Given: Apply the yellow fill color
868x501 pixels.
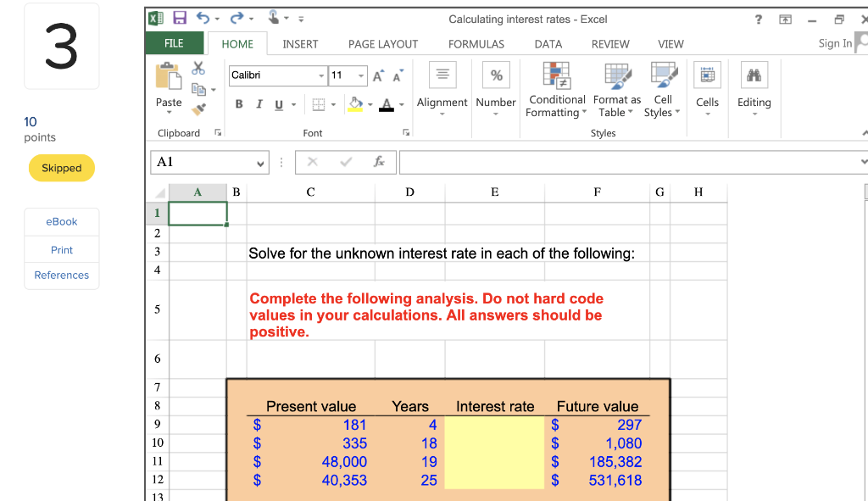Looking at the screenshot, I should [x=355, y=104].
